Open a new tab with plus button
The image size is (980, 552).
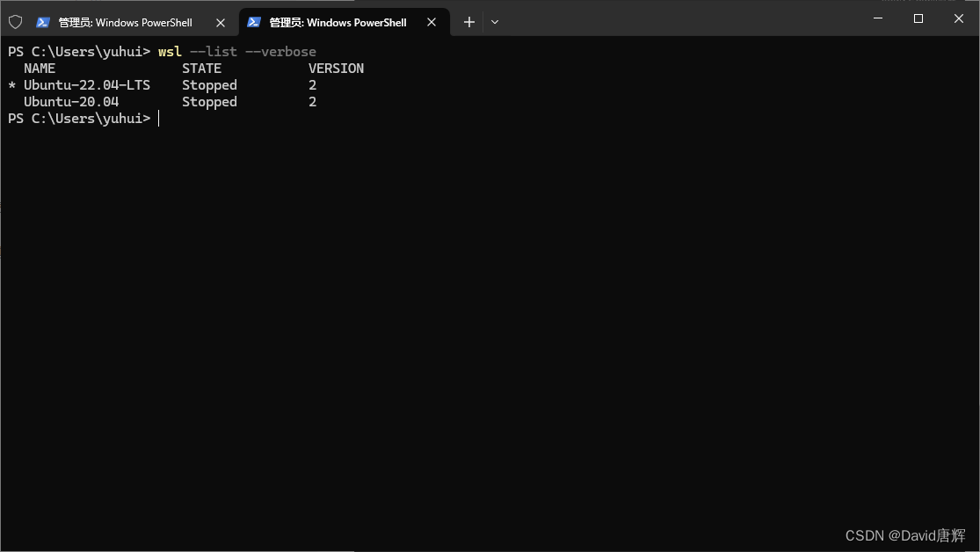tap(468, 23)
